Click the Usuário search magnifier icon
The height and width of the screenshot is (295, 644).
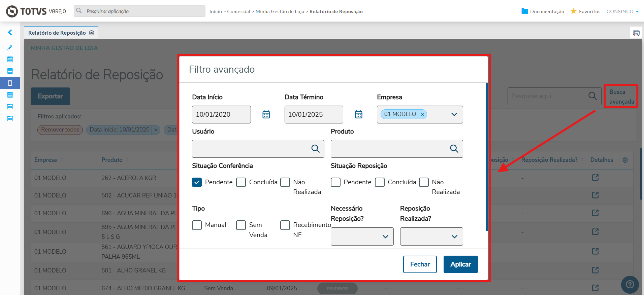coord(315,149)
